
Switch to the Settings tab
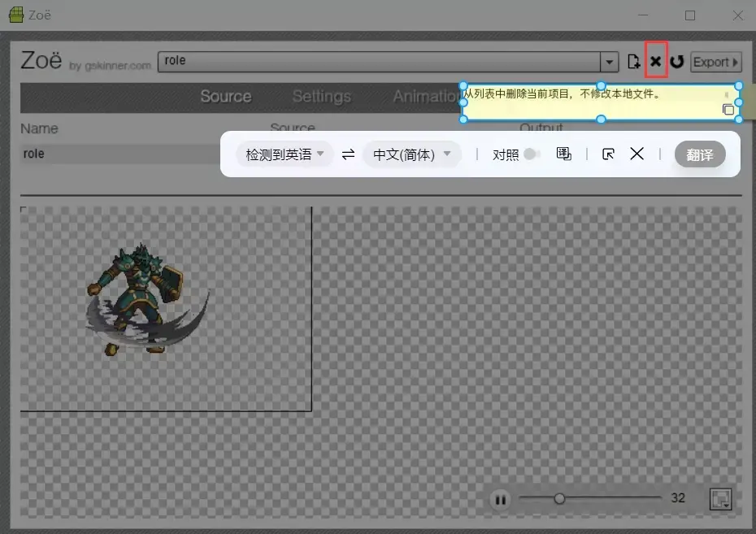322,97
